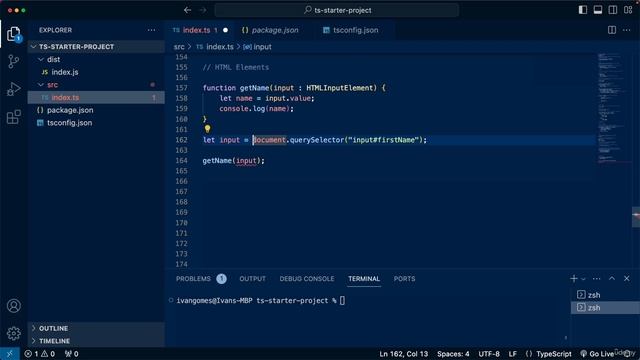Change the LF end of line sequence
The image size is (640, 360).
pos(513,354)
